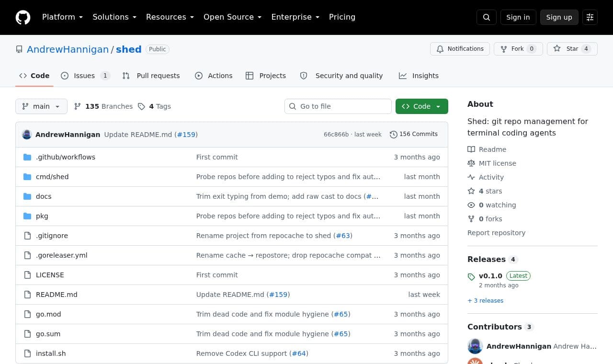Expand the Platform menu

click(x=62, y=17)
